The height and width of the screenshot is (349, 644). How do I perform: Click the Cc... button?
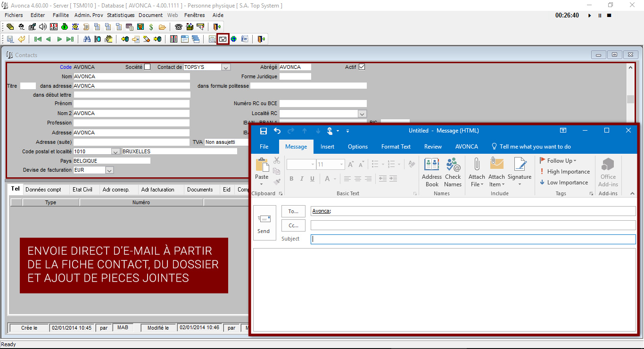(293, 225)
